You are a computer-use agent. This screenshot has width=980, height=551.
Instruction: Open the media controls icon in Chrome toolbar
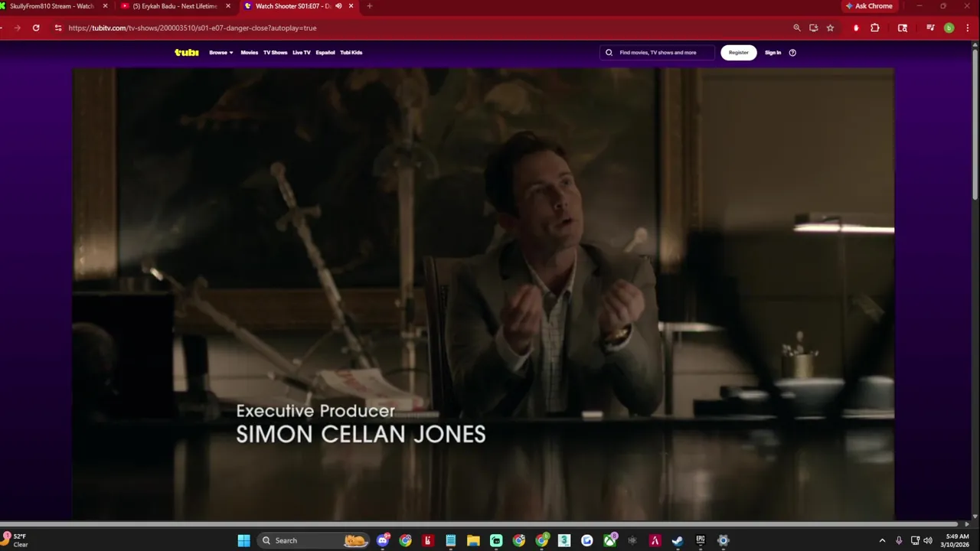click(x=930, y=28)
